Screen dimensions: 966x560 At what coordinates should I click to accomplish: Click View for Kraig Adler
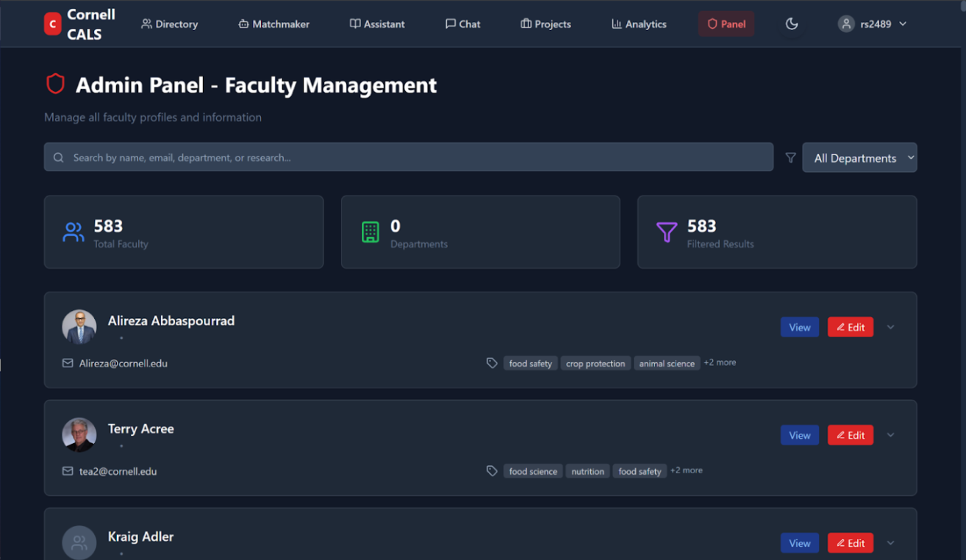pos(799,543)
